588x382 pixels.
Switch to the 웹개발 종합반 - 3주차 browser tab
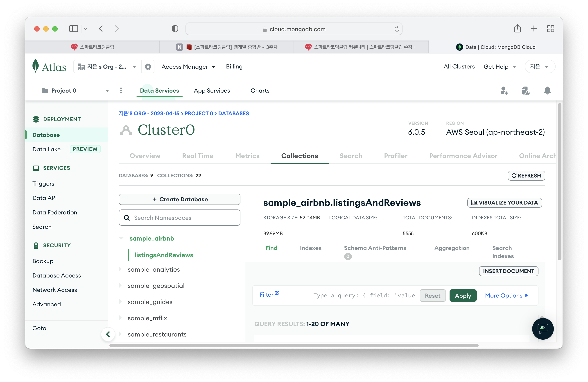[226, 47]
